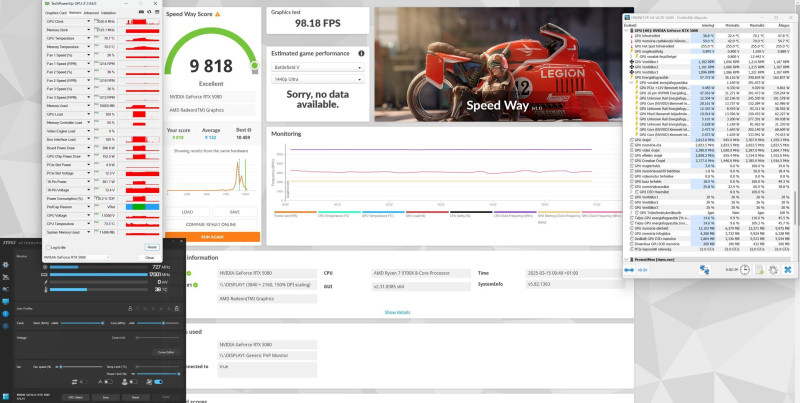Click the HWiNFO expand-columns arrows icon
800x403 pixels.
629,270
